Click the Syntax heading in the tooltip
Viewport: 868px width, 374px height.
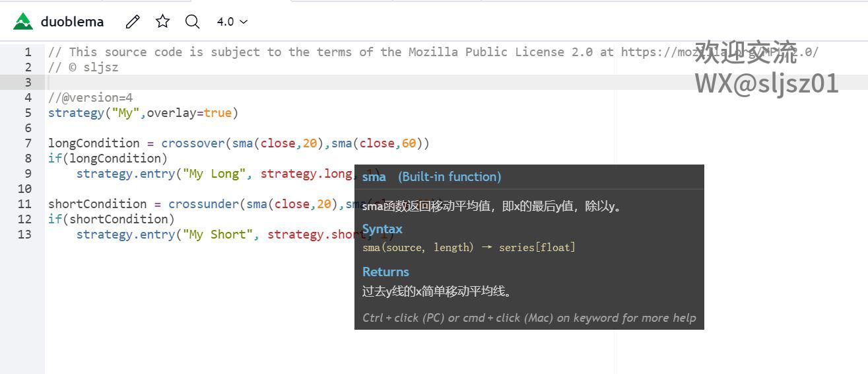(382, 229)
